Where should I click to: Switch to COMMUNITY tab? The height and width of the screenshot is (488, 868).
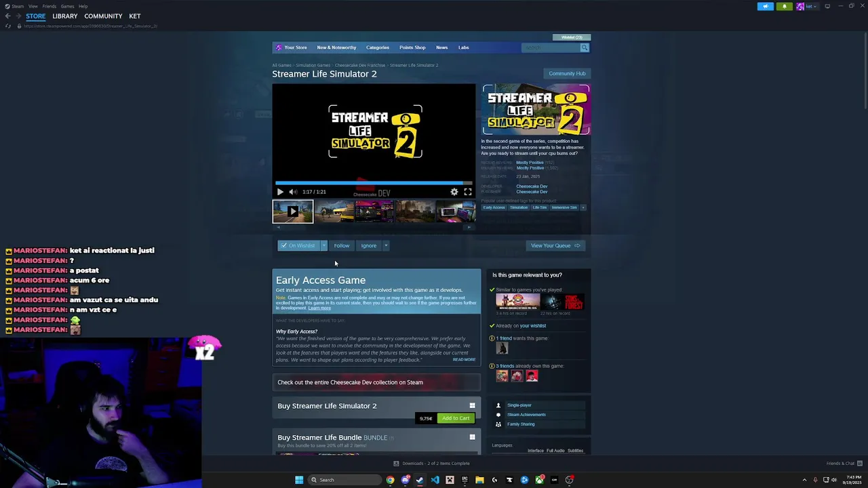click(103, 16)
